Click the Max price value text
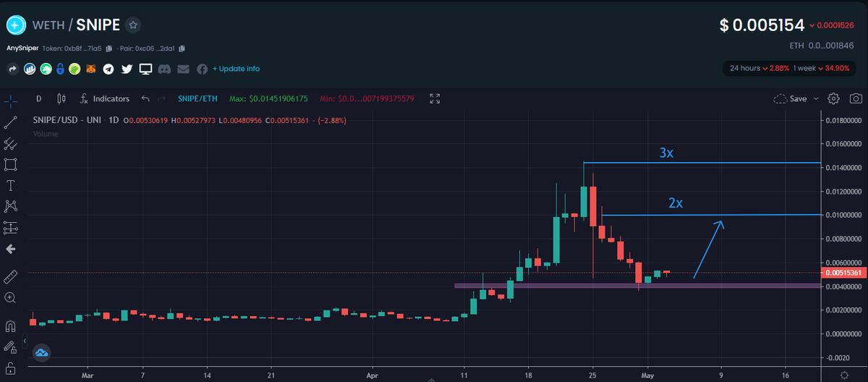 268,98
